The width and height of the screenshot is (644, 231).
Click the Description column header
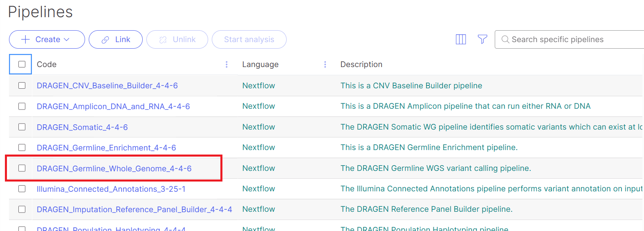click(x=361, y=65)
